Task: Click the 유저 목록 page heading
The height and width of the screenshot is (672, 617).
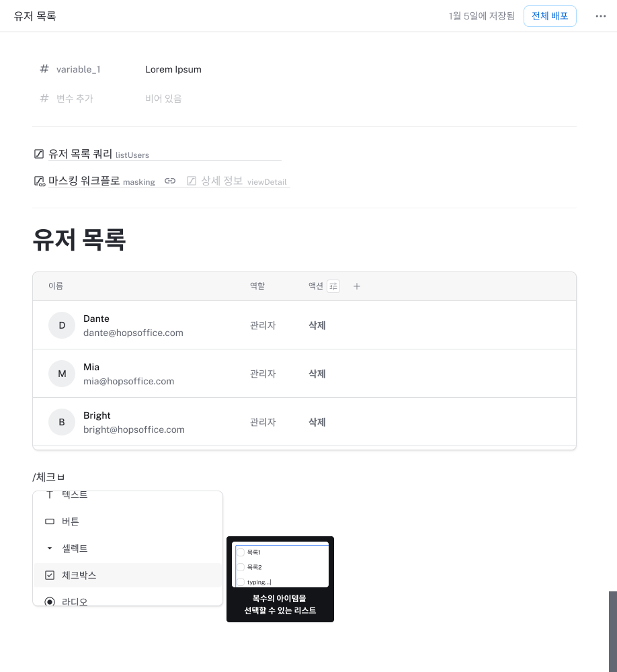Action: tap(79, 240)
